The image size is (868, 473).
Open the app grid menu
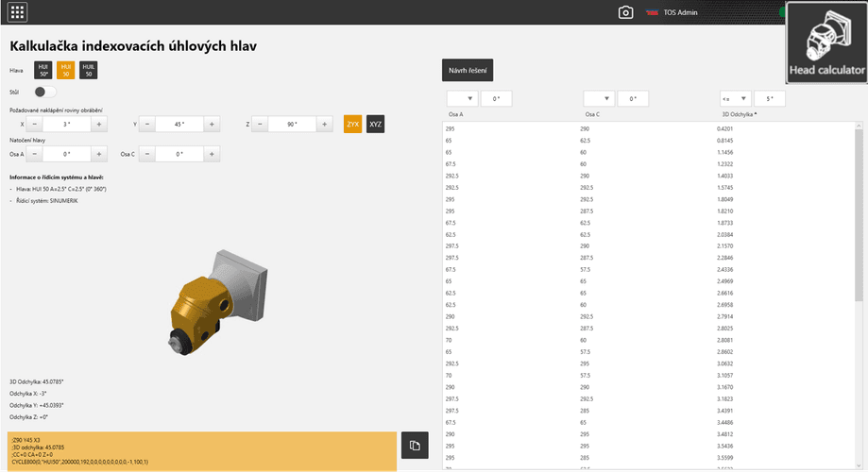[x=17, y=12]
